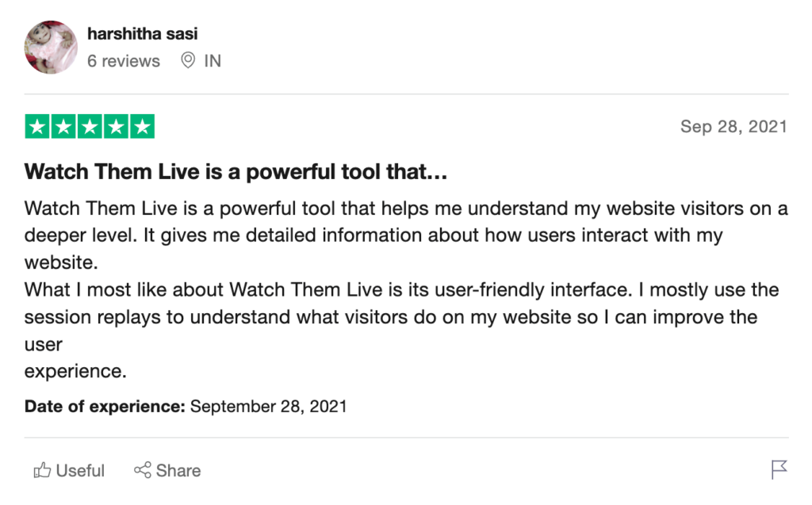Open harshitha sasi's profile avatar picture
812x505 pixels.
pos(51,47)
